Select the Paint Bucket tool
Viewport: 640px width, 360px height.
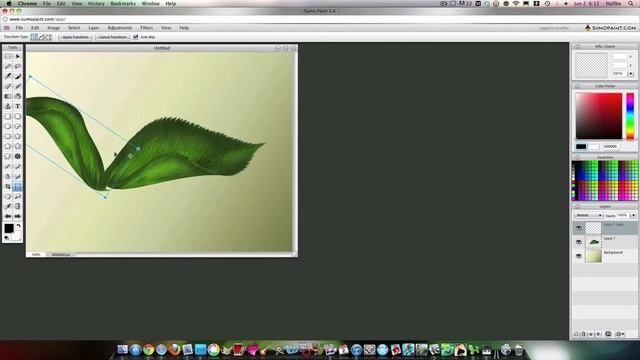click(x=18, y=96)
